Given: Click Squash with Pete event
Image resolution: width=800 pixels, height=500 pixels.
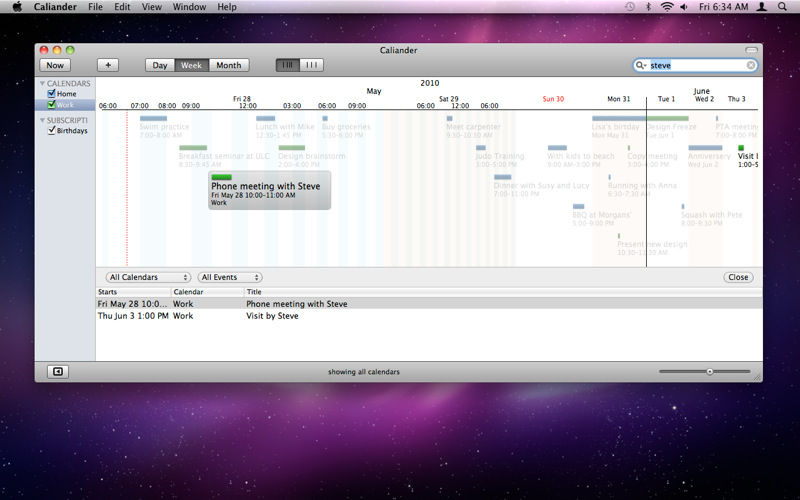Looking at the screenshot, I should pos(711,215).
